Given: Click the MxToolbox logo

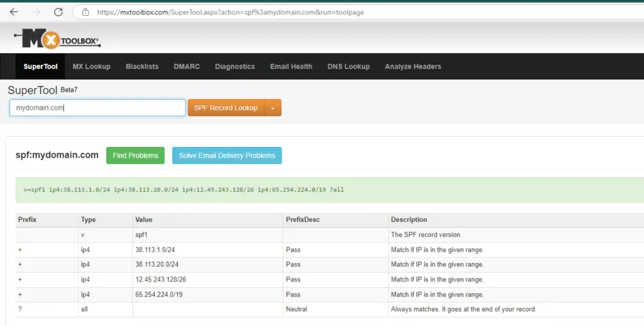Looking at the screenshot, I should coord(57,39).
